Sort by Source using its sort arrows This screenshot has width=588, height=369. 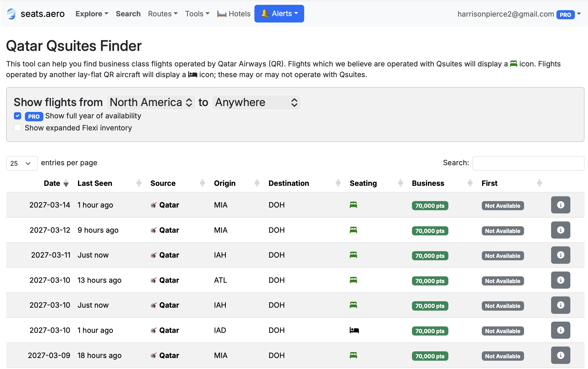[x=203, y=183]
